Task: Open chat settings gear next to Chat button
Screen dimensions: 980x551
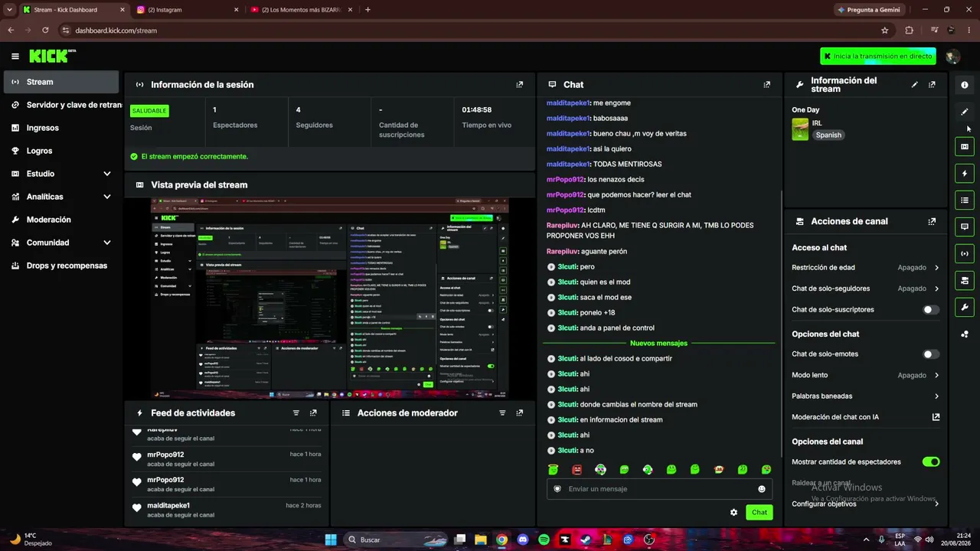Action: tap(733, 513)
